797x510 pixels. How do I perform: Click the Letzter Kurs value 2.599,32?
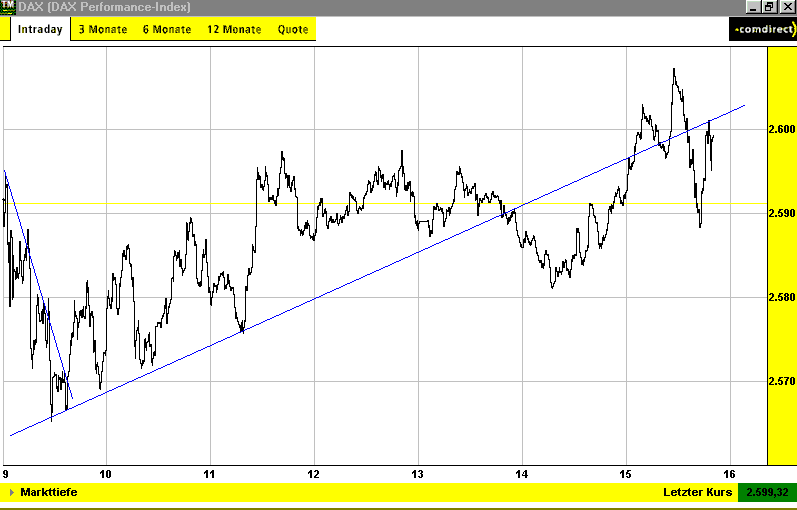click(x=767, y=492)
